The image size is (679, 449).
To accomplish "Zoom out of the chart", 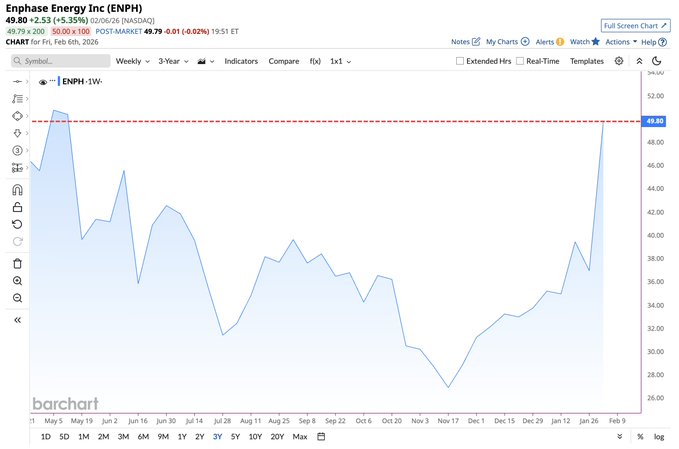I will click(17, 298).
